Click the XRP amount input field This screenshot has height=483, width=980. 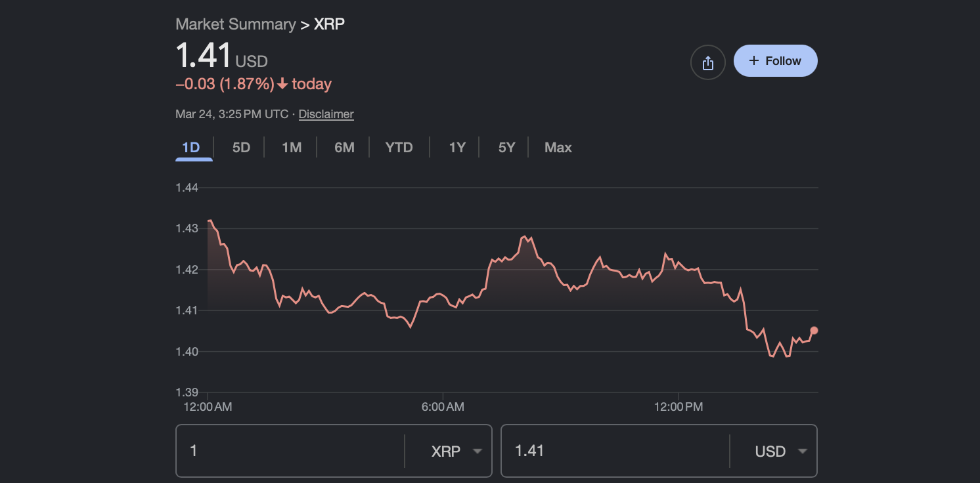tap(289, 451)
